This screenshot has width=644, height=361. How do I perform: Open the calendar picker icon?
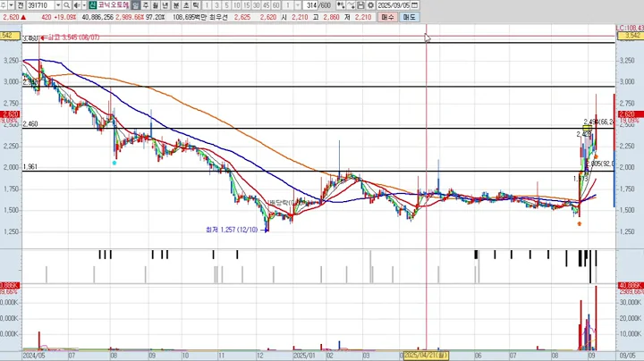point(414,5)
